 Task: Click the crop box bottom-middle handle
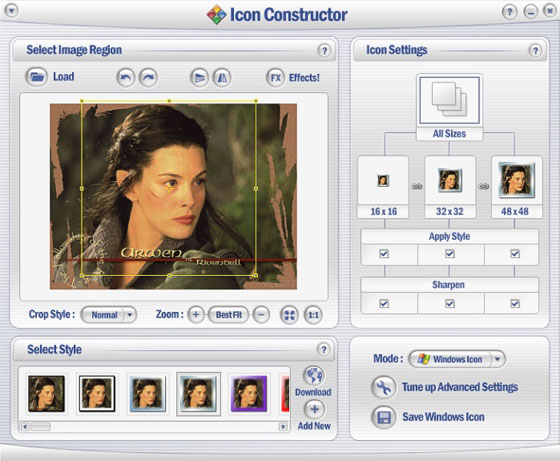(169, 275)
